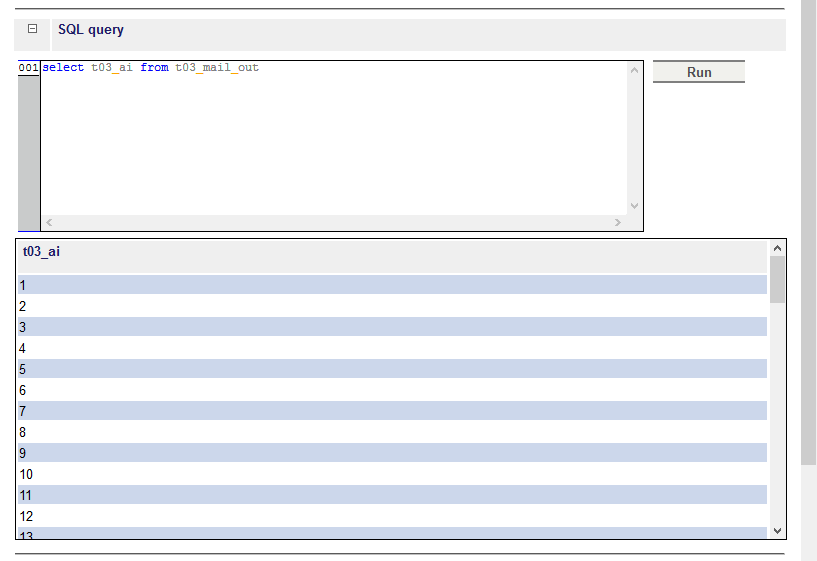
Task: Click the SQL query section title
Action: 91,30
